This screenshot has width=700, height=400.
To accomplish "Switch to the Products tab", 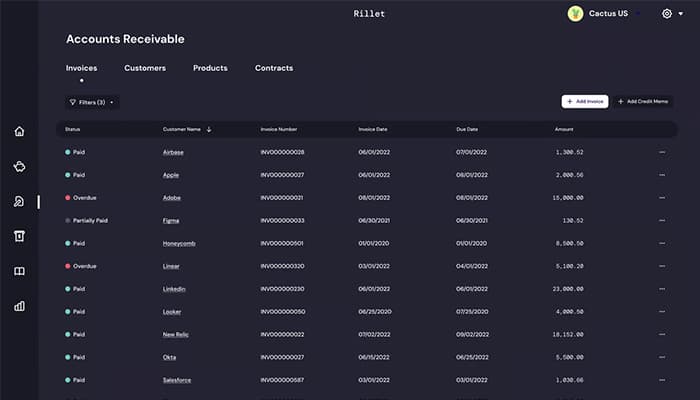I will [210, 68].
